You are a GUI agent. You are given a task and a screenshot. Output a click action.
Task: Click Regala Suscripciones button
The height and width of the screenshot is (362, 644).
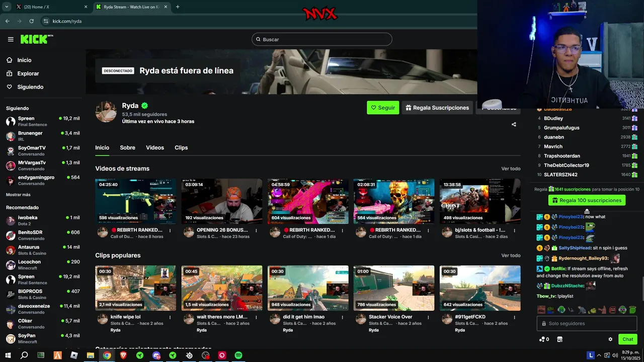[x=437, y=108]
